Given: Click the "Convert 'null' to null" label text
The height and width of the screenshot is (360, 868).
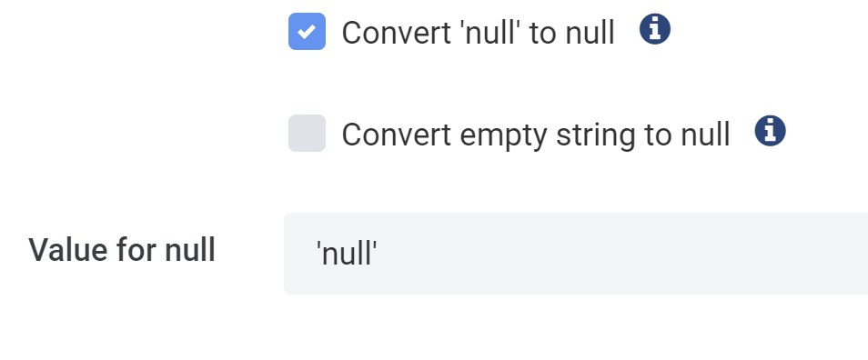Looking at the screenshot, I should click(x=479, y=33).
